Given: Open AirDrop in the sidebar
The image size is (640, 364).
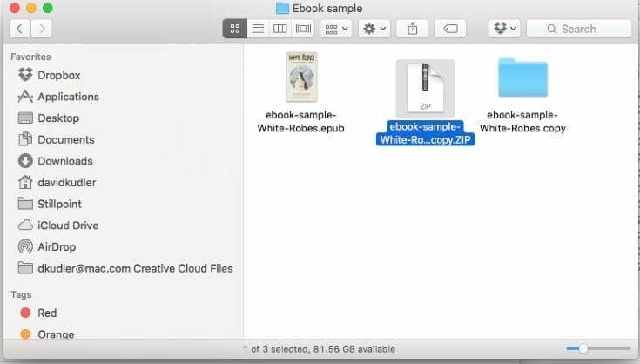Looking at the screenshot, I should click(57, 246).
